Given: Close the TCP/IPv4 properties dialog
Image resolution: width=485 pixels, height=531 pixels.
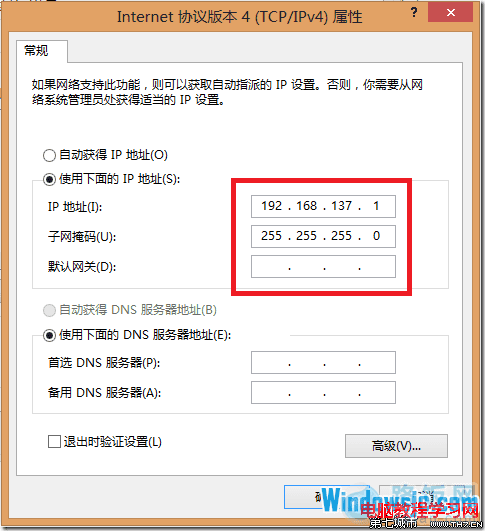Looking at the screenshot, I should coord(450,13).
